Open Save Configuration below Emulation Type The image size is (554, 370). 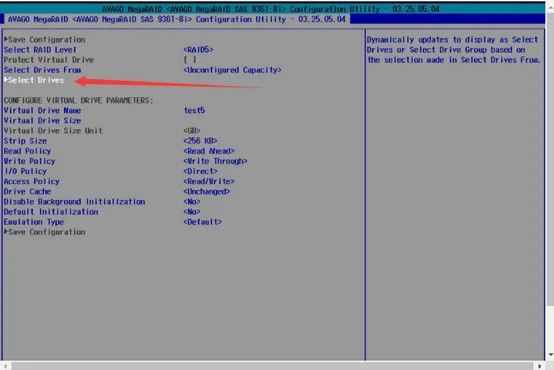point(45,232)
